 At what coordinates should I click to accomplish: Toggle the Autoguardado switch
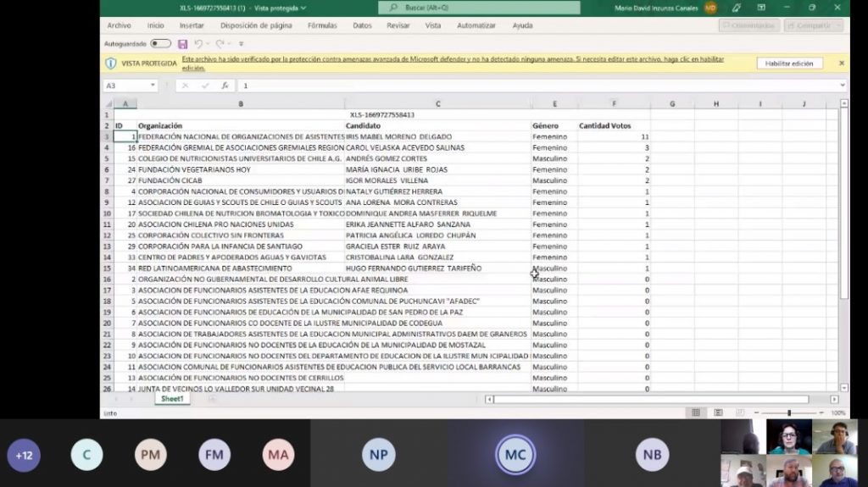pyautogui.click(x=160, y=44)
